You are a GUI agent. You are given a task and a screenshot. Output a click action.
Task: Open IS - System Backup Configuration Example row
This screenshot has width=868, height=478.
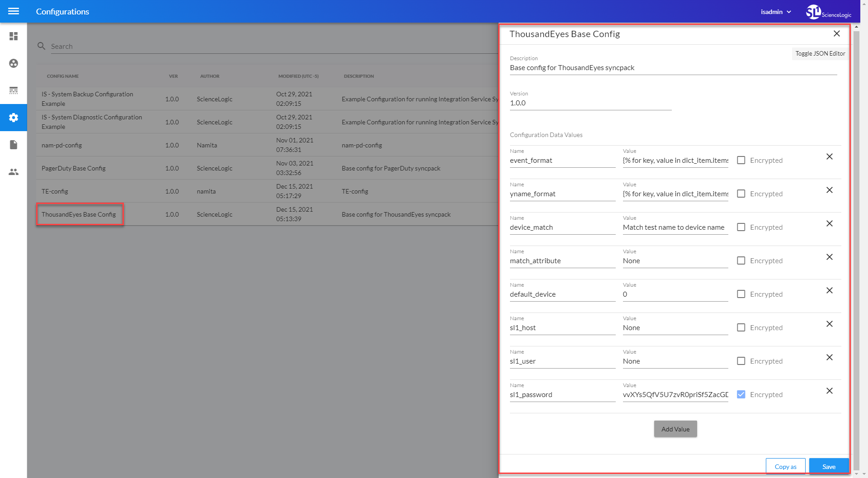pos(267,99)
